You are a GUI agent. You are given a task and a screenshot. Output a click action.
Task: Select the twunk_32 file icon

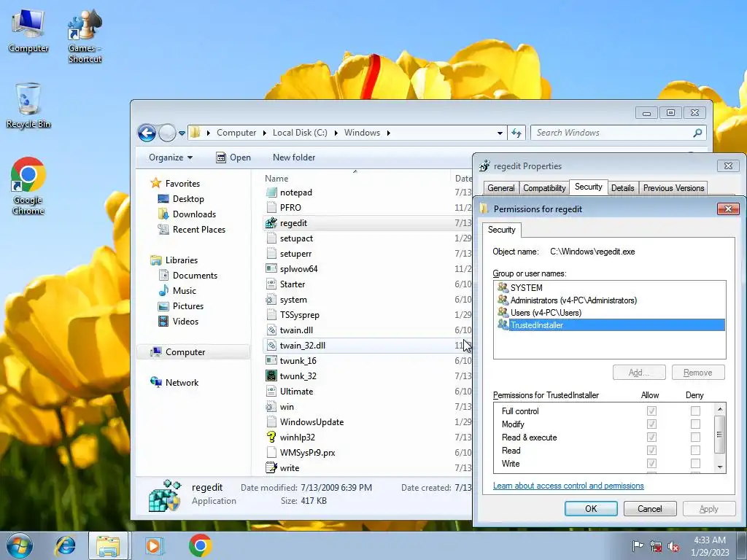click(271, 376)
